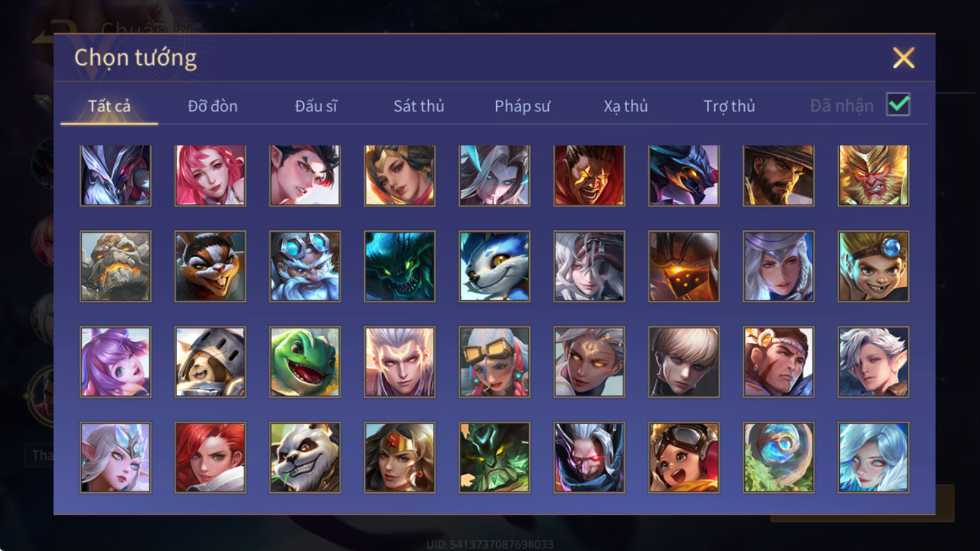Select the panda hero portrait
Viewport: 980px width, 551px height.
tap(305, 457)
